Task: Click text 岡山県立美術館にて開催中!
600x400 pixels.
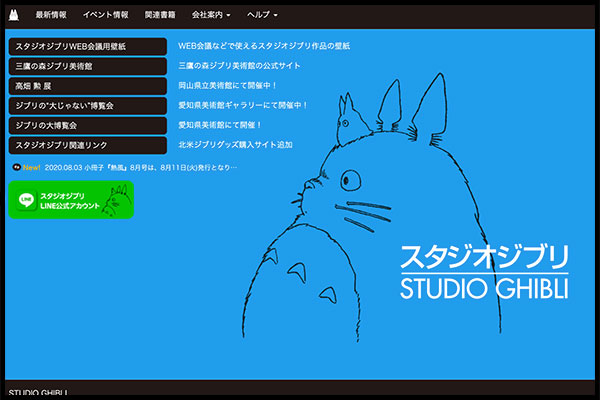Action: coord(227,85)
